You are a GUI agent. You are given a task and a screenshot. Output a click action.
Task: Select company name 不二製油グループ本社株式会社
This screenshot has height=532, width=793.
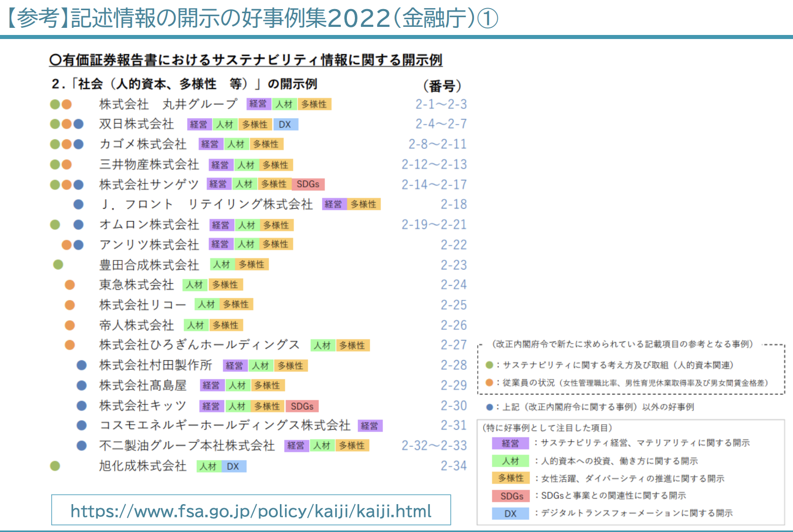pos(187,446)
